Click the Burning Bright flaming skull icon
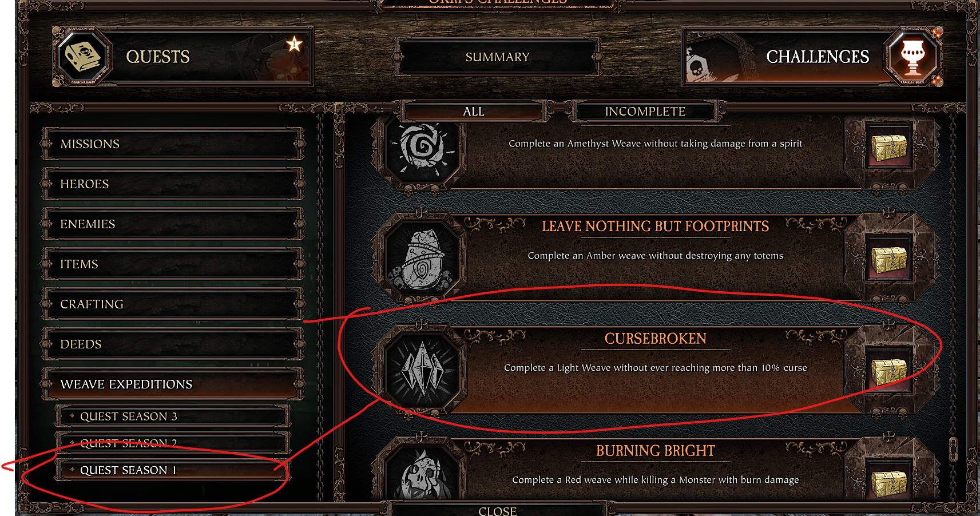The width and height of the screenshot is (980, 516). (x=423, y=474)
